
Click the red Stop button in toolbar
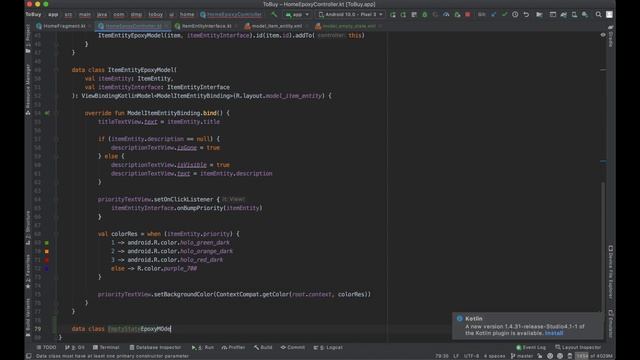click(468, 14)
